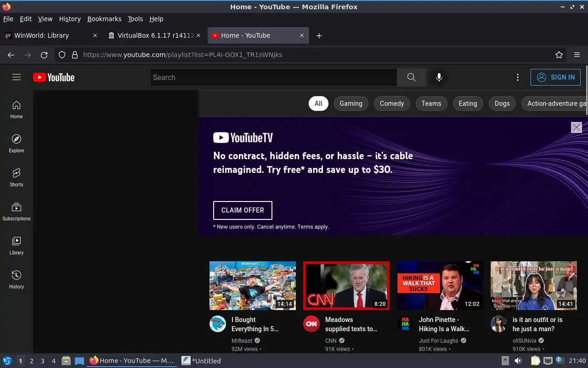
Task: Close the YouTube TV promo banner
Action: point(577,127)
